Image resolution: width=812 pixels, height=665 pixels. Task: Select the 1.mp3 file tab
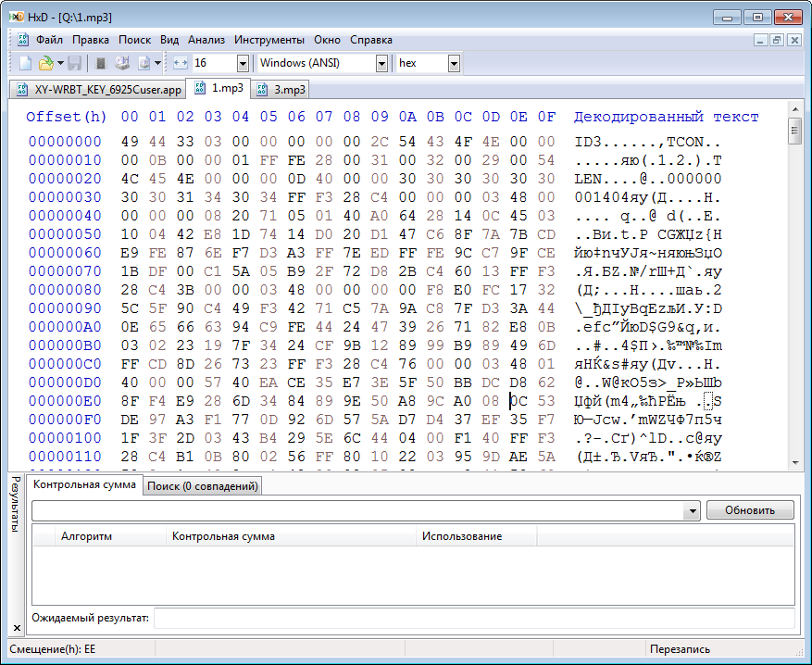pos(219,89)
